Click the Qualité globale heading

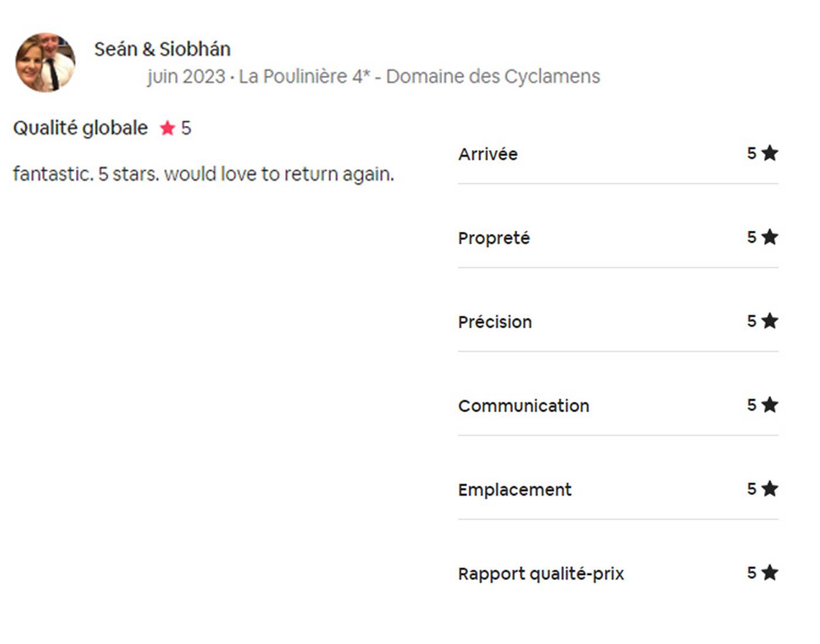click(x=80, y=128)
